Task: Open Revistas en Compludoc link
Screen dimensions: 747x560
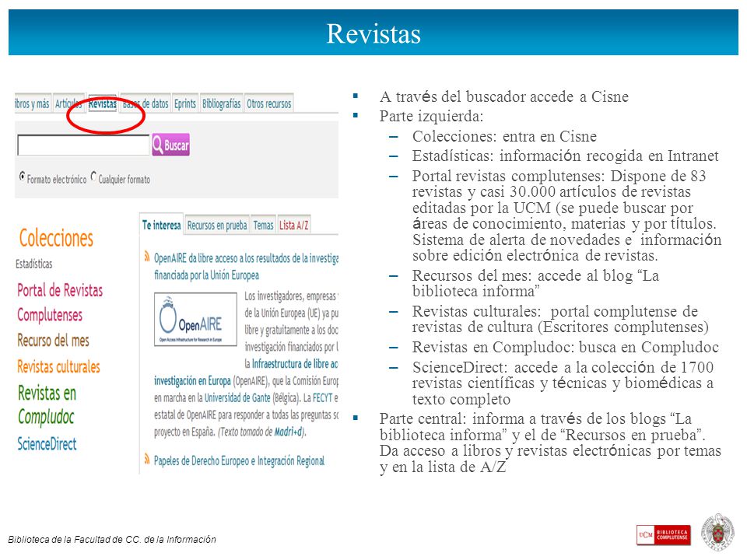Action: pos(47,404)
